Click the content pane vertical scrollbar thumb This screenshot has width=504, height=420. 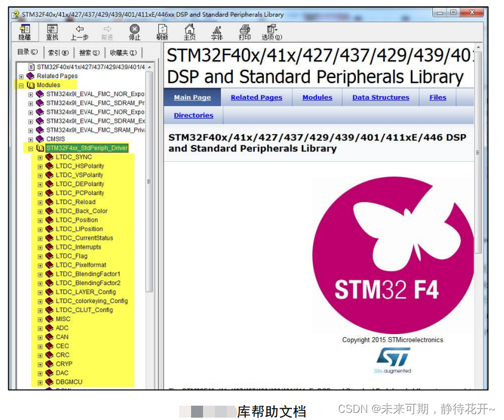tap(478, 153)
